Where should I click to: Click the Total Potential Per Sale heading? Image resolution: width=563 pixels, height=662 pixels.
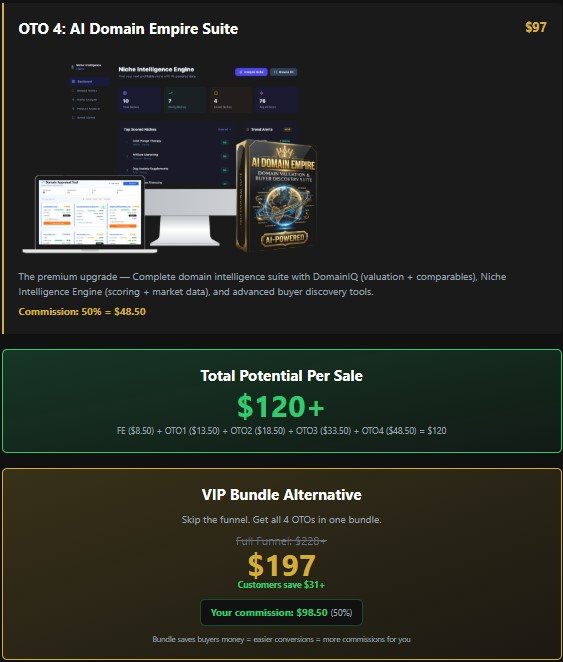(x=282, y=375)
